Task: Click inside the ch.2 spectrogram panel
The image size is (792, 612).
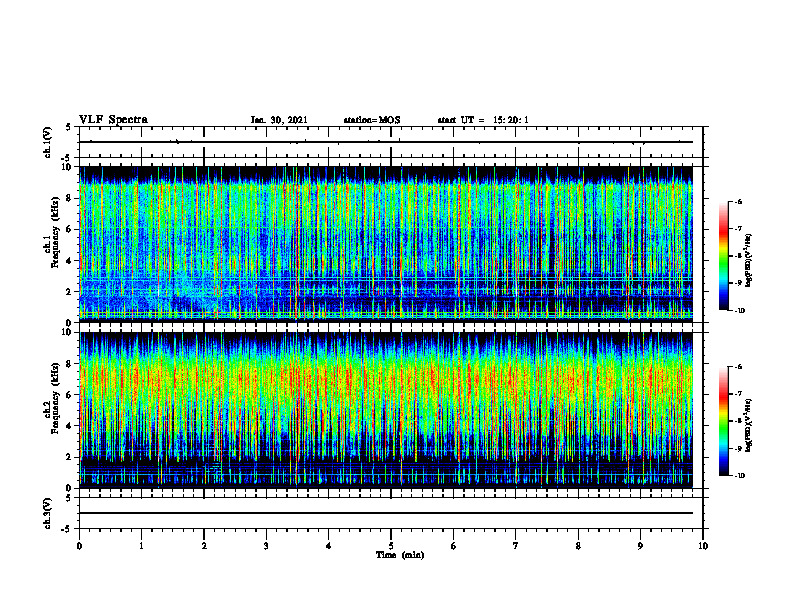Action: pos(386,410)
